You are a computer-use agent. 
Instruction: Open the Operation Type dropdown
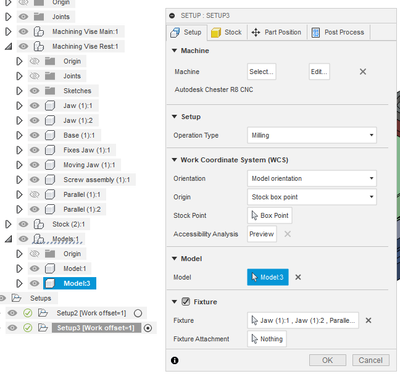312,135
